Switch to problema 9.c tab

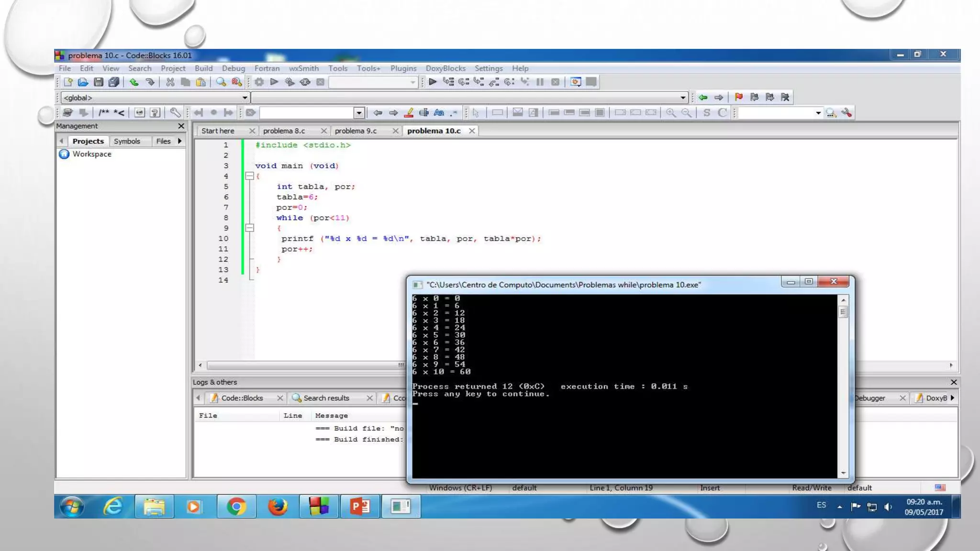click(356, 131)
